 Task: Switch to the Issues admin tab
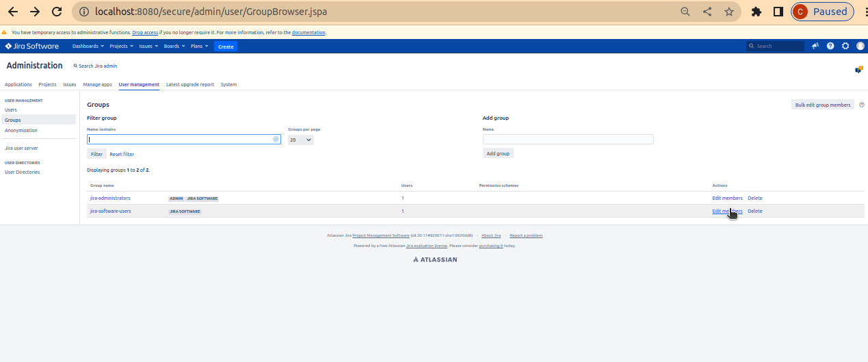[x=70, y=85]
